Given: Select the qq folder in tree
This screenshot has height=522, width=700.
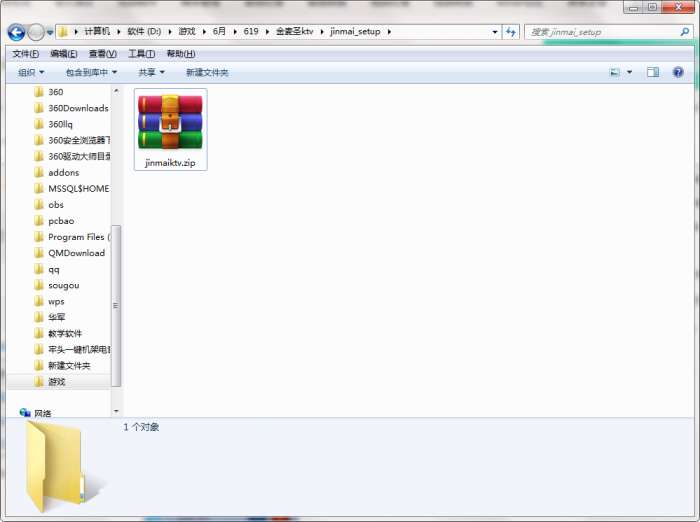Looking at the screenshot, I should (54, 269).
